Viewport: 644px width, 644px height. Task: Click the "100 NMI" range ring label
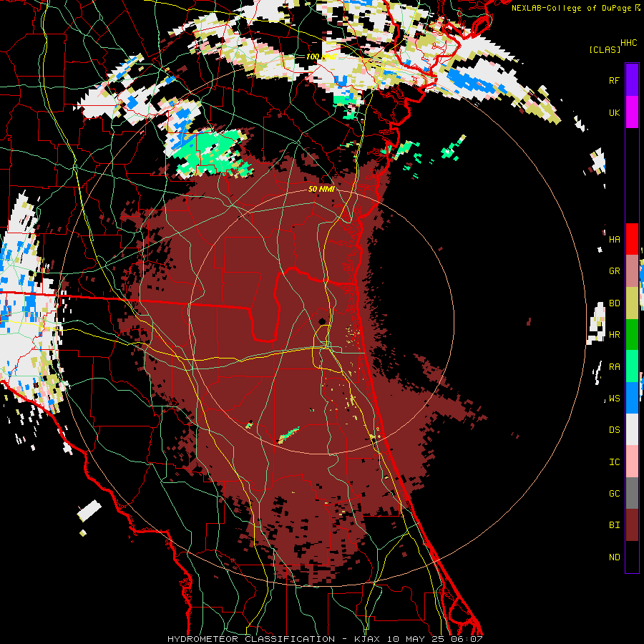click(x=321, y=57)
